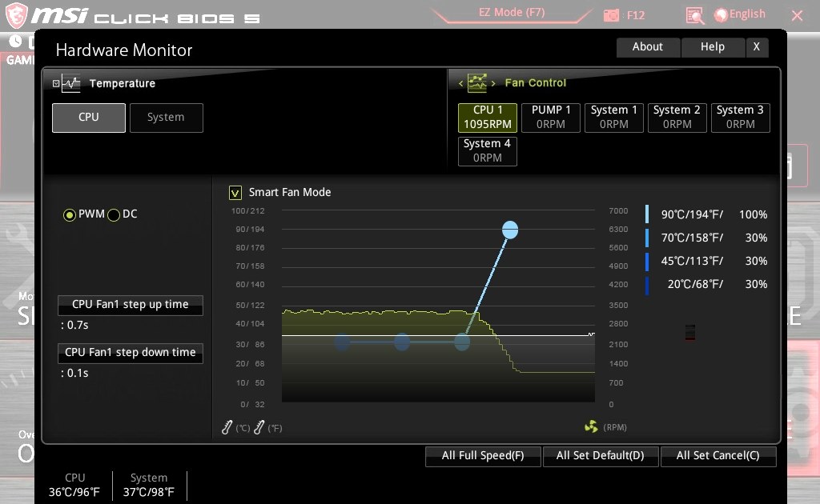Click the 30% value for 45°C

[756, 261]
